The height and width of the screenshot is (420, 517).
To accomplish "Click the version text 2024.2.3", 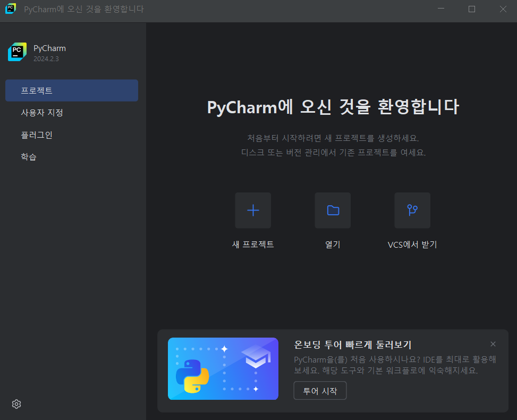I will [x=46, y=58].
